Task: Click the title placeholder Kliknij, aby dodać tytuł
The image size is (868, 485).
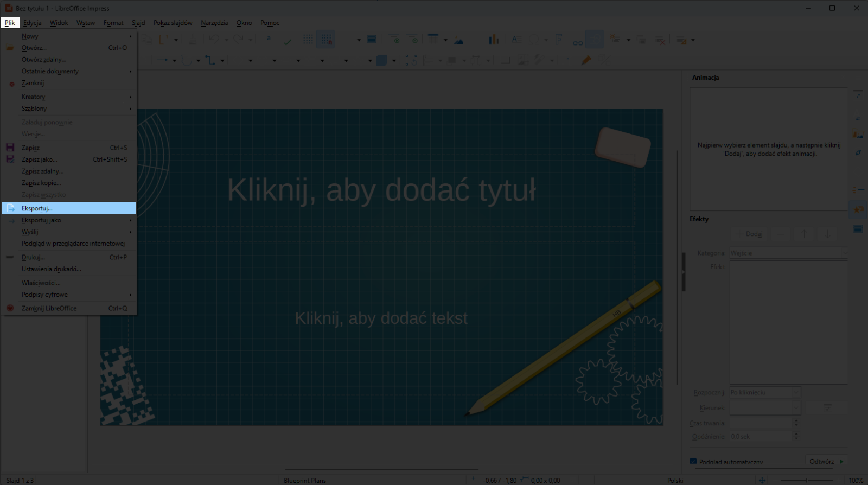Action: click(381, 190)
